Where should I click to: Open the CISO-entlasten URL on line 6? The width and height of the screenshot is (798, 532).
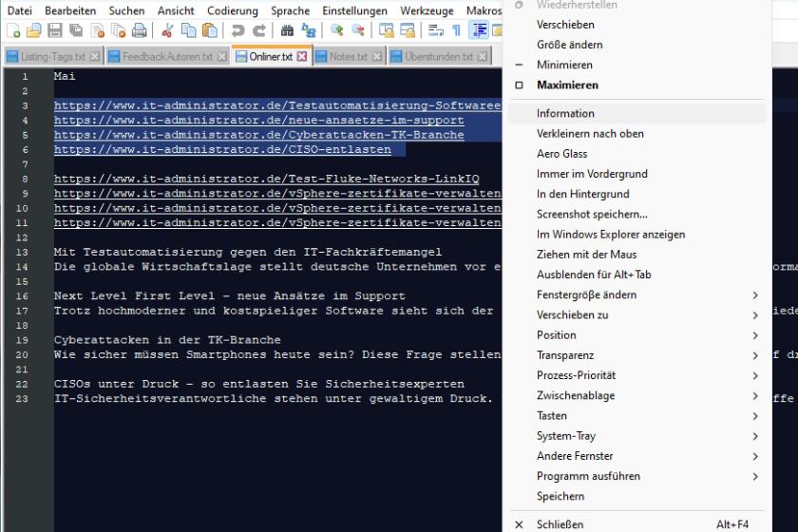(x=222, y=150)
